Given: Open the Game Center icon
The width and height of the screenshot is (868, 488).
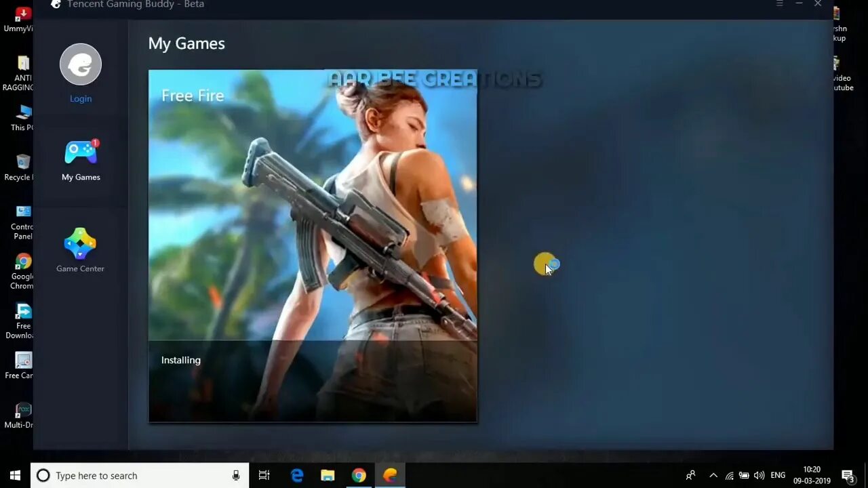Looking at the screenshot, I should coord(80,244).
